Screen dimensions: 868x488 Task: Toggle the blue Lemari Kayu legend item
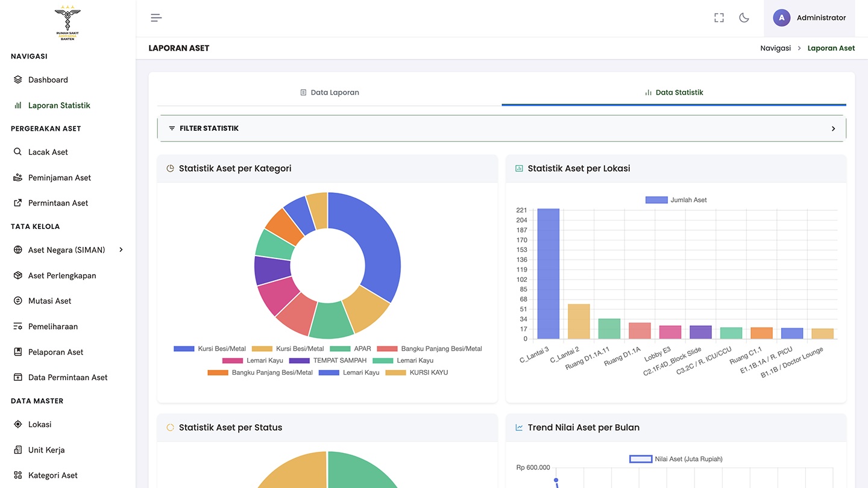click(x=349, y=373)
